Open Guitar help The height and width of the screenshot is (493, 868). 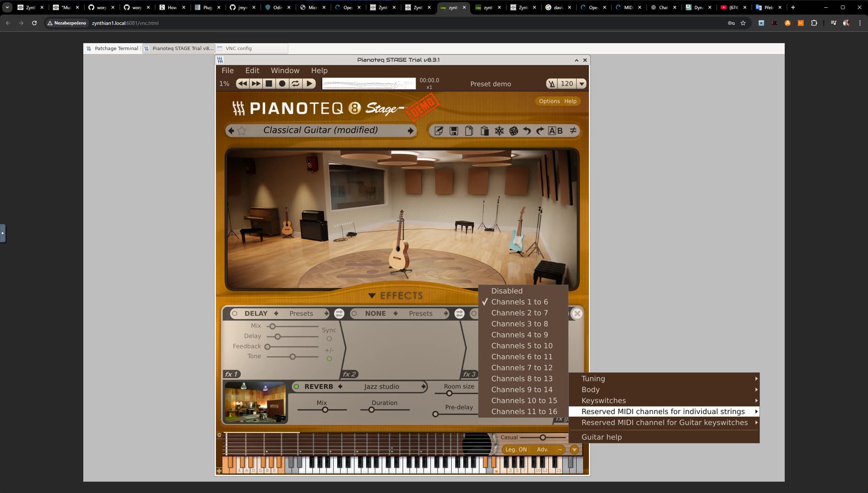[664, 437]
